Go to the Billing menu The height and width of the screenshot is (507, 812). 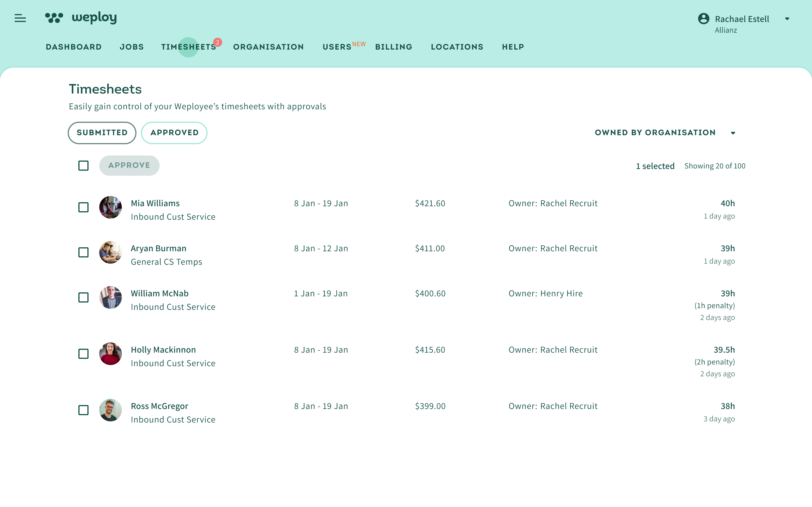coord(394,47)
